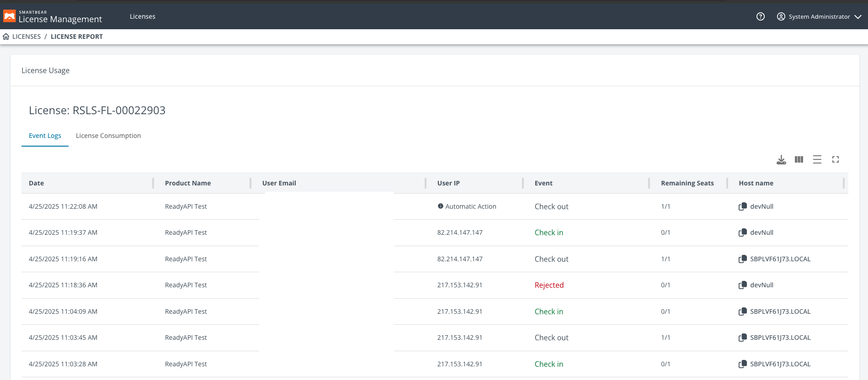868x380 pixels.
Task: Go to LICENSES breadcrumb link
Action: pos(27,37)
